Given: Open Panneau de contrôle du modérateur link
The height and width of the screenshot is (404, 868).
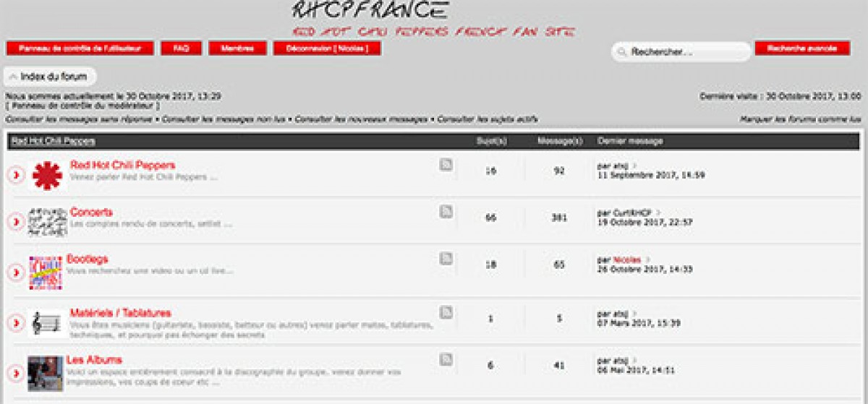Looking at the screenshot, I should pyautogui.click(x=82, y=106).
